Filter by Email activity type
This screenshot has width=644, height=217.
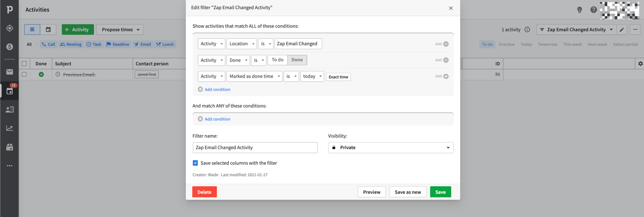[x=143, y=44]
